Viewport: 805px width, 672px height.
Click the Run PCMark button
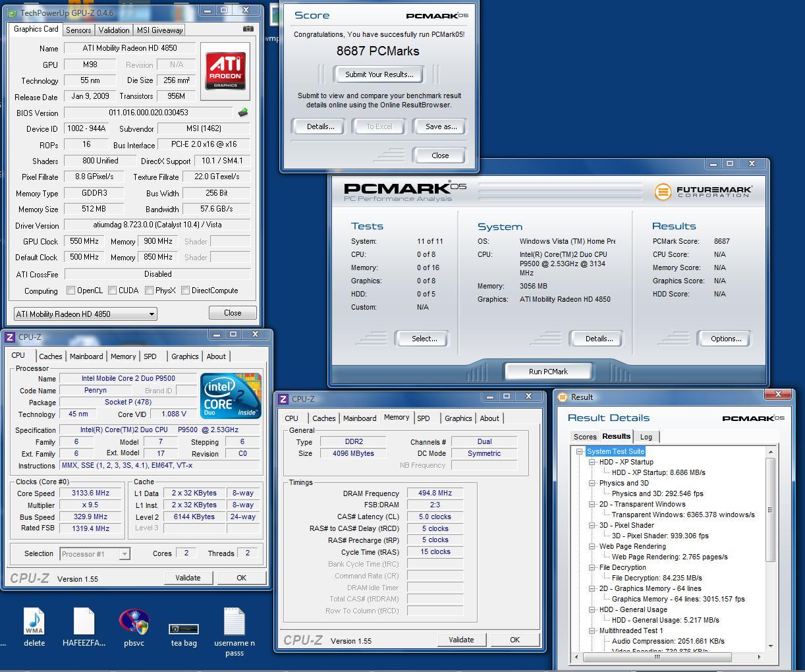tap(548, 372)
